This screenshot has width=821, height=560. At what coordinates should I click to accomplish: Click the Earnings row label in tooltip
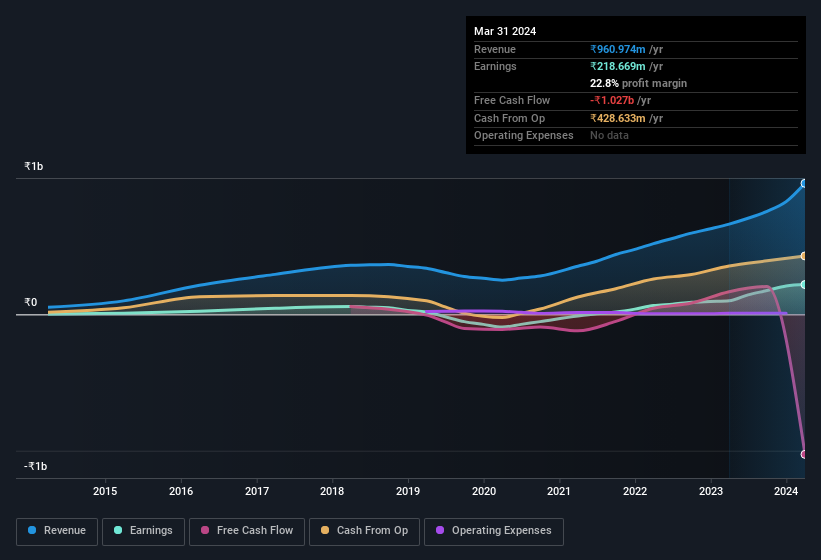tap(495, 66)
